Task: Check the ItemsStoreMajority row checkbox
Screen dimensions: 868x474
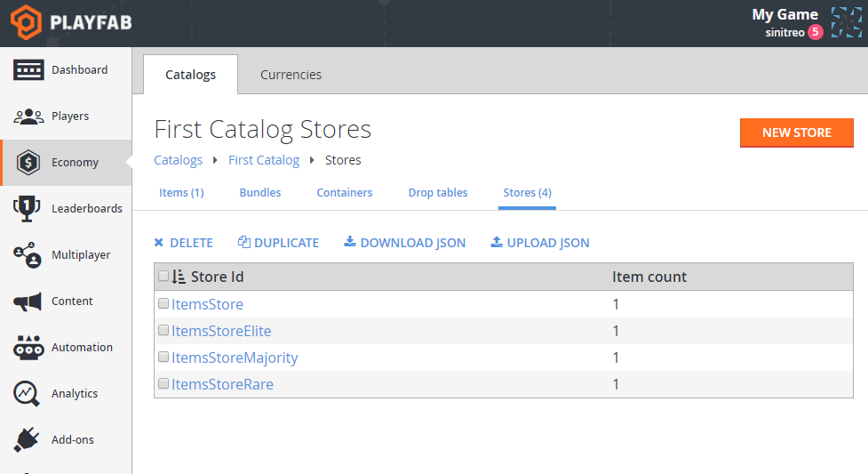Action: 163,357
